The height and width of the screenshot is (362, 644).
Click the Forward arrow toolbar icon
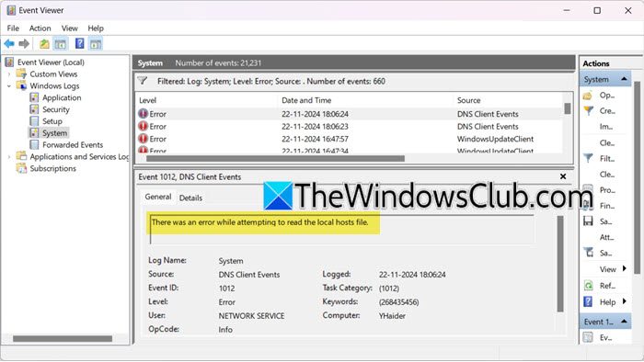(x=24, y=43)
